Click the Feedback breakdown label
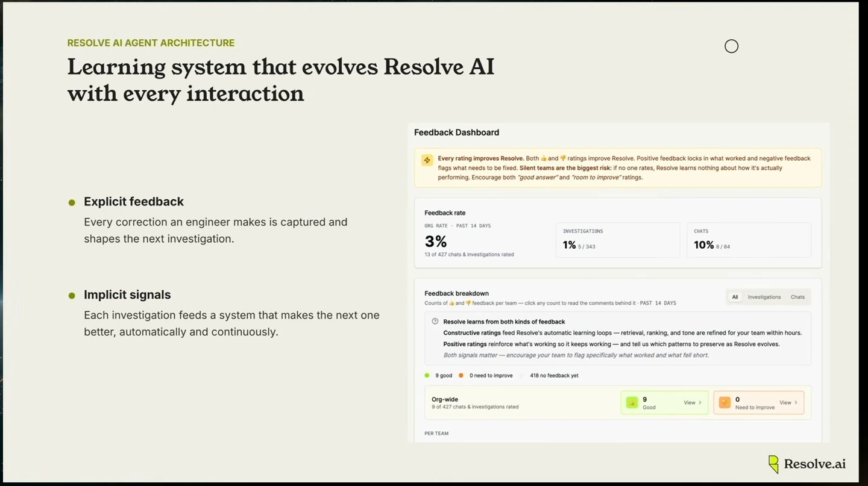Screen dimensions: 868x486 [456, 293]
